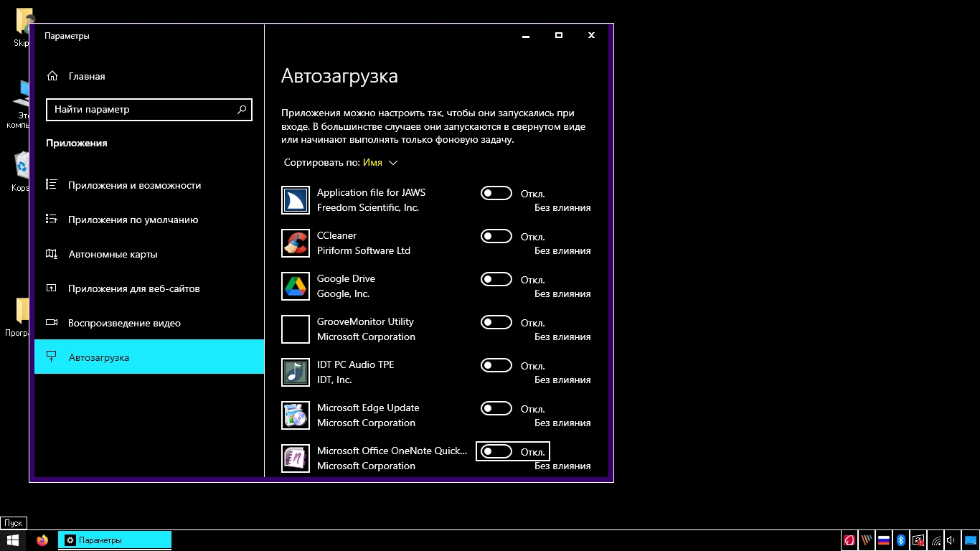
Task: Click the list icon beside Приложения и возможности
Action: click(x=52, y=185)
